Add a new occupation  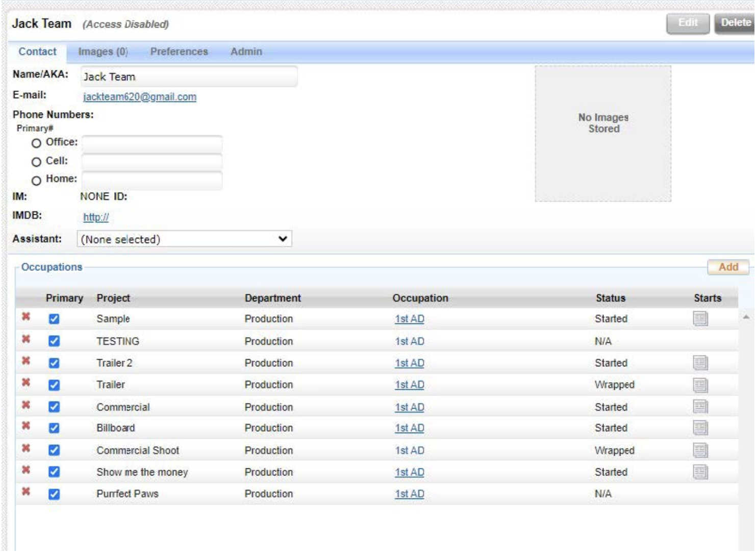(x=728, y=267)
